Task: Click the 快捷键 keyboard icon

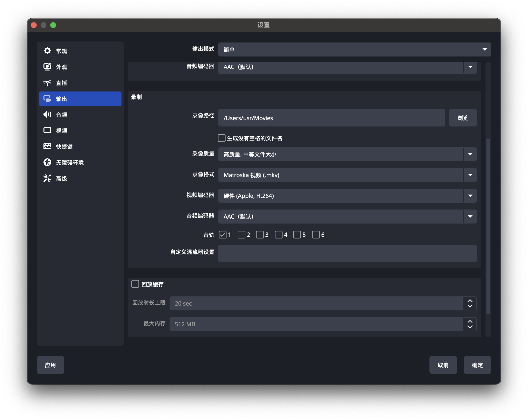Action: 47,146
